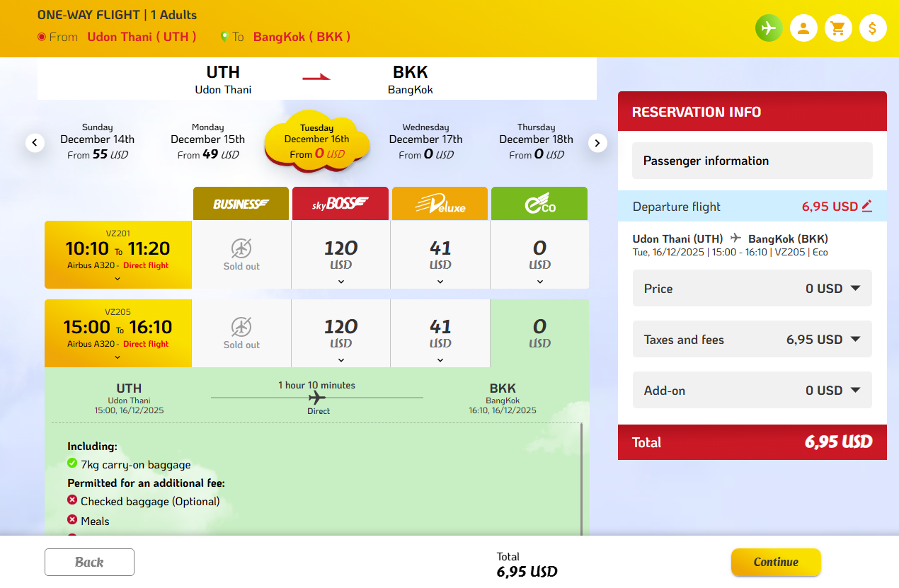Expand SkyBoss details chevron for VZ201
899x588 pixels.
click(340, 281)
